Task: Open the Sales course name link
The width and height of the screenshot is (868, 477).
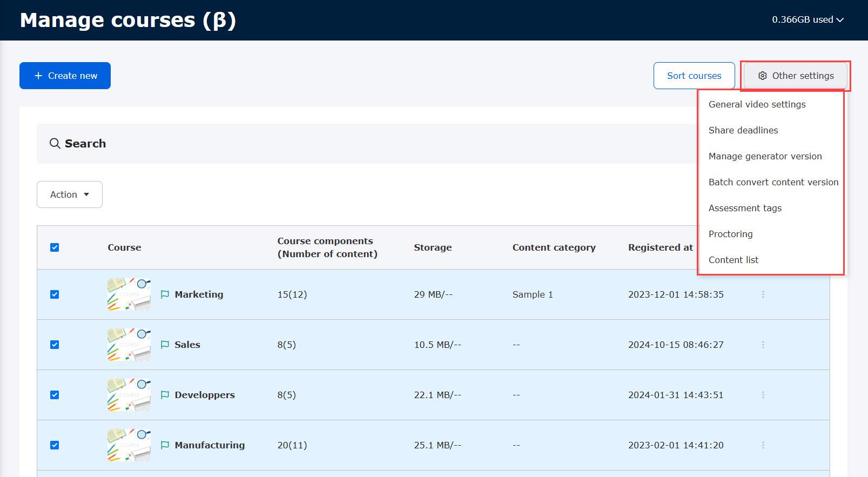Action: click(187, 345)
